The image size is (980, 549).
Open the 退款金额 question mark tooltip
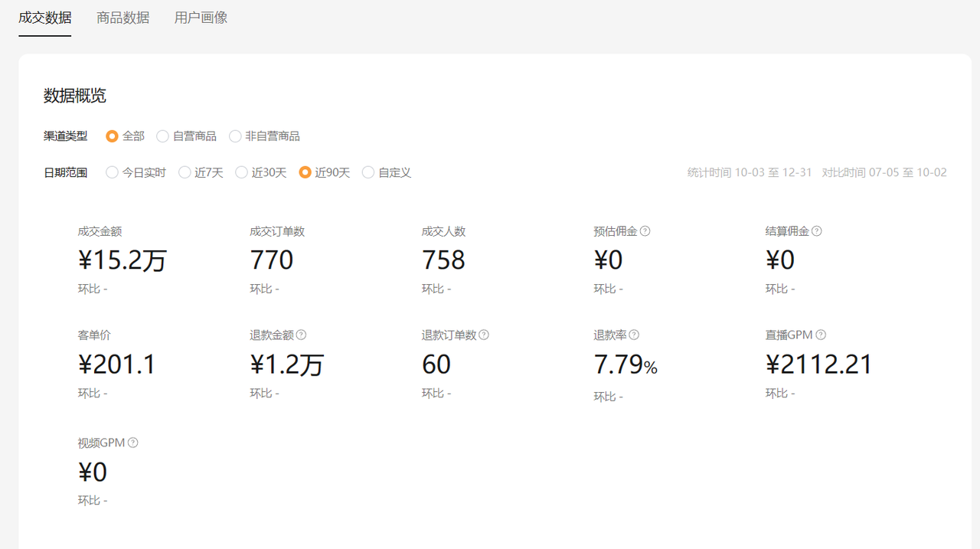[301, 335]
